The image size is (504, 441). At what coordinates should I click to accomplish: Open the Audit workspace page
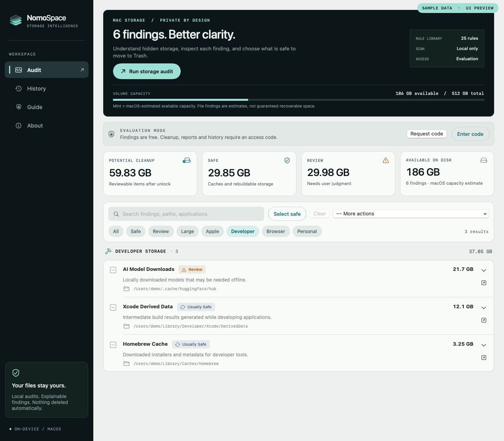(x=46, y=70)
